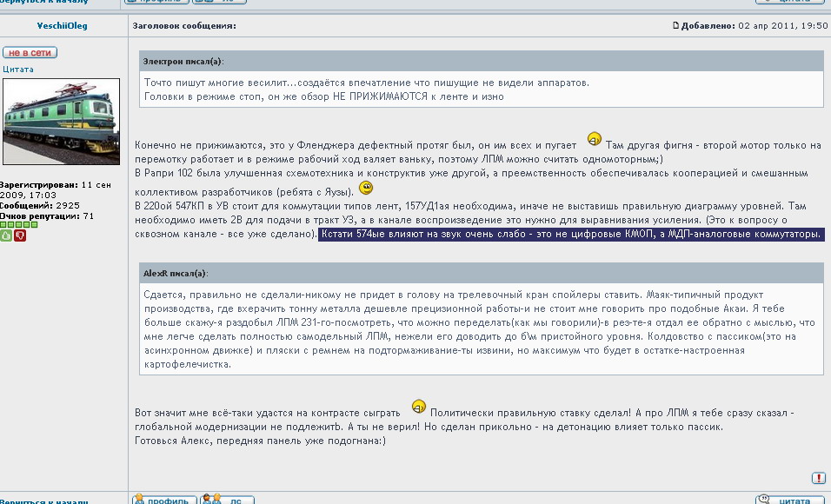Click the laughing emoticon after 'всех и пугает'
Screen dimensions: 831x504
[595, 139]
